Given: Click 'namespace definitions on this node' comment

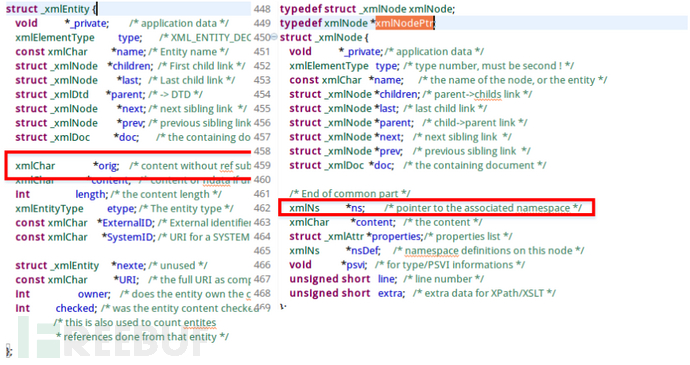Looking at the screenshot, I should pyautogui.click(x=488, y=251).
